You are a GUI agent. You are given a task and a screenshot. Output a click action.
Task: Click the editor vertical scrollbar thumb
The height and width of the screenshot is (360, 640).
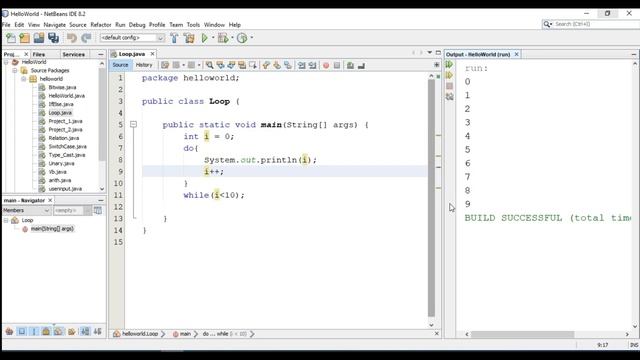(x=431, y=198)
